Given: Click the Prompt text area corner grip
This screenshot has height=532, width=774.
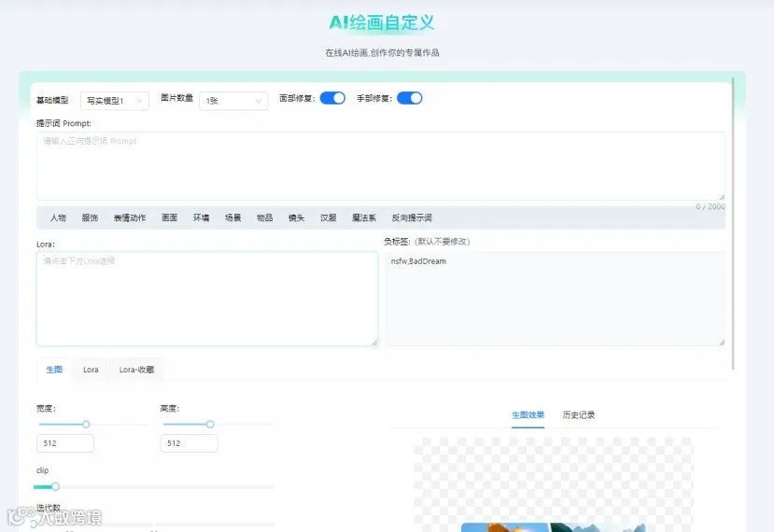Looking at the screenshot, I should click(x=721, y=196).
